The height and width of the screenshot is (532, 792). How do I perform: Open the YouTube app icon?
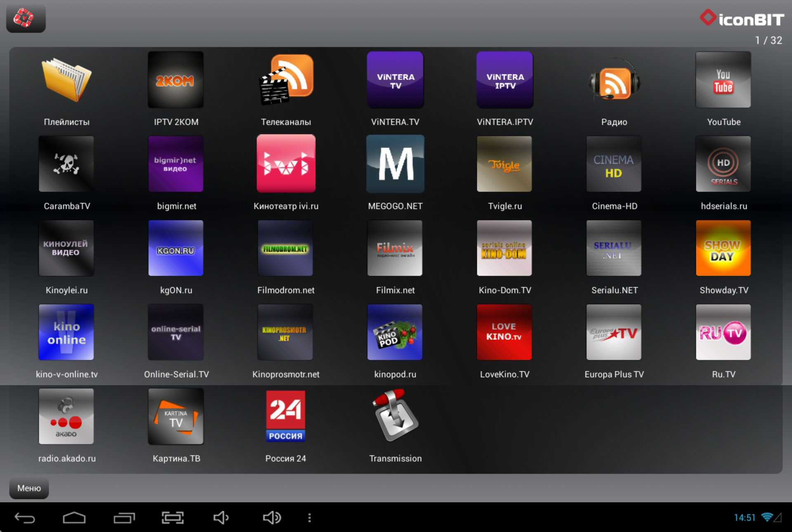723,80
